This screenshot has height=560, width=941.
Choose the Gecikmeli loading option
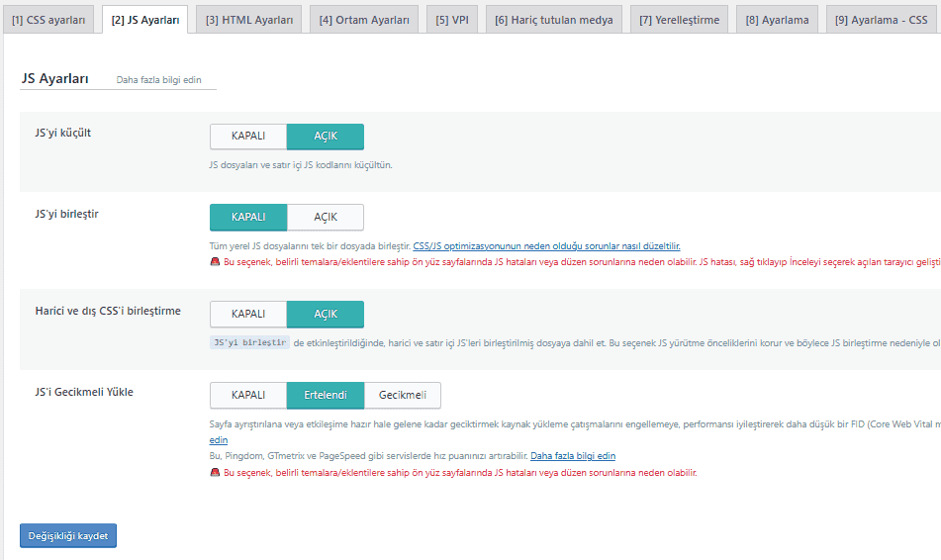pos(403,395)
